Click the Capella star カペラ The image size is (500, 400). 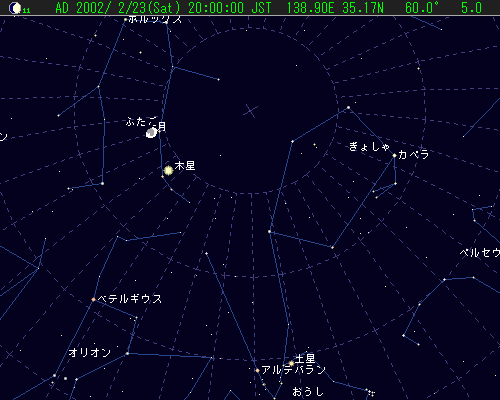pos(394,155)
